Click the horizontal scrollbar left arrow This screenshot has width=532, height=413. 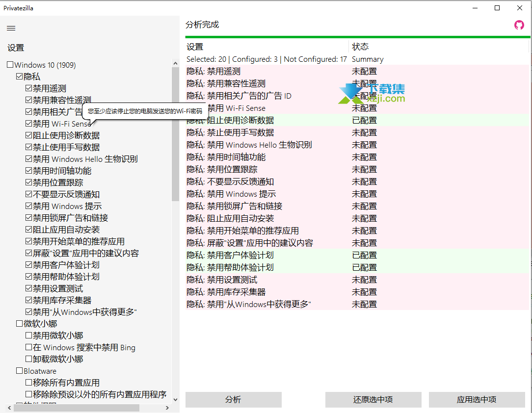[9, 408]
